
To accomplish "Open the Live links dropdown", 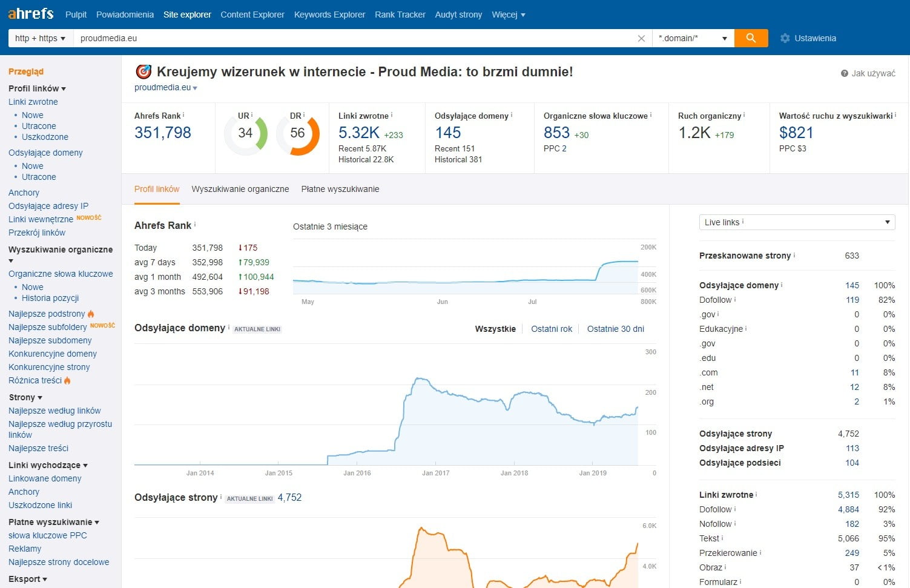I will [796, 222].
